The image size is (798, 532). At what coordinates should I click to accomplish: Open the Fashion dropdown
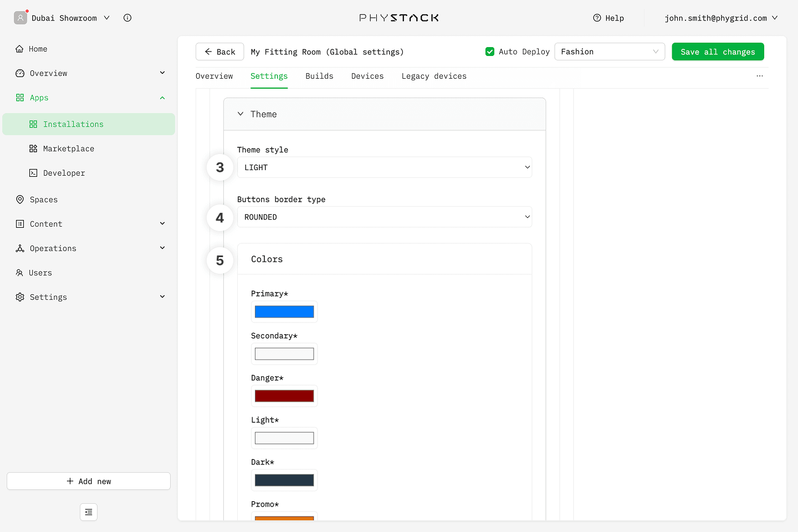[610, 52]
